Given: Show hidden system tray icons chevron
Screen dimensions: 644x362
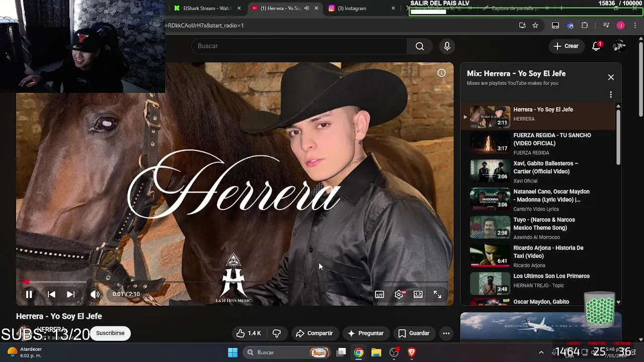Looking at the screenshot, I should (x=541, y=352).
